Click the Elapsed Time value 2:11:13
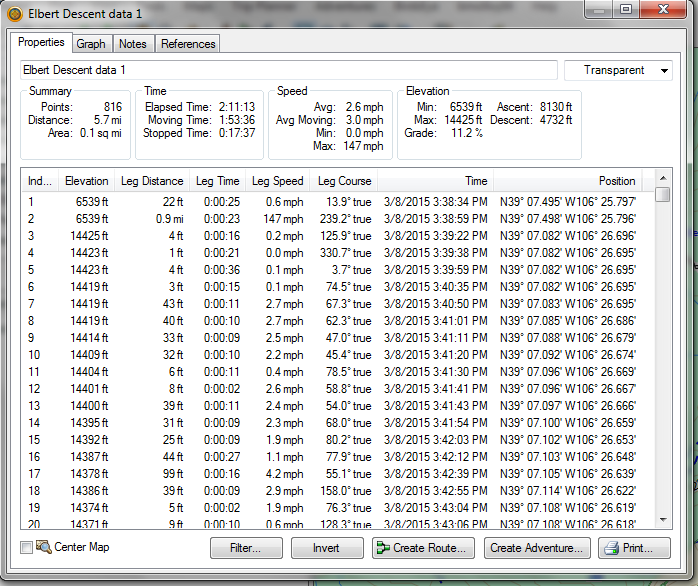The image size is (698, 586). tap(237, 107)
